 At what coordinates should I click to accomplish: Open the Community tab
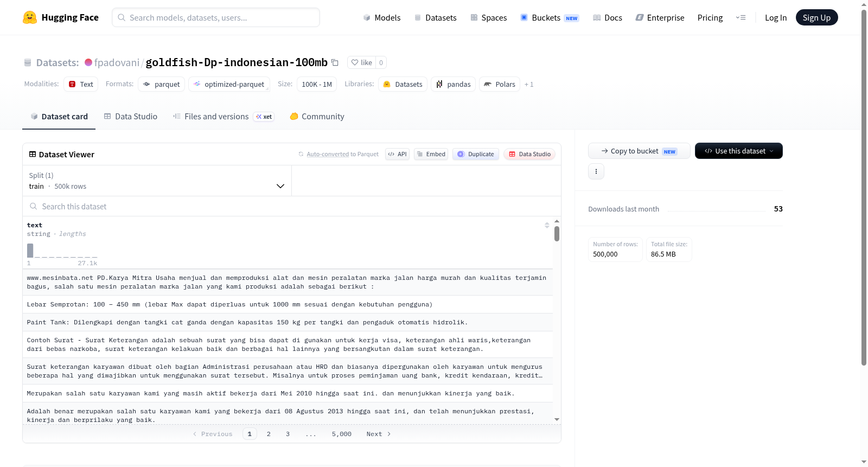(x=317, y=117)
